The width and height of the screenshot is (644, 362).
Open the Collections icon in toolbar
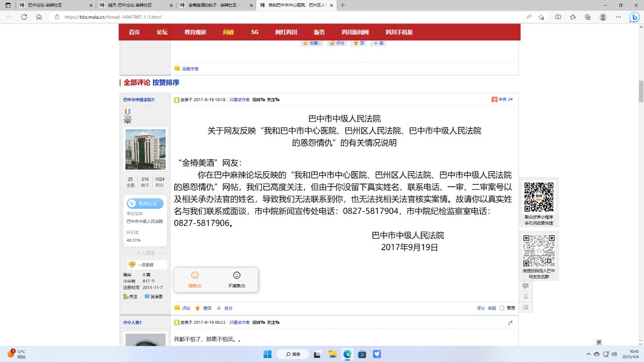(x=587, y=17)
